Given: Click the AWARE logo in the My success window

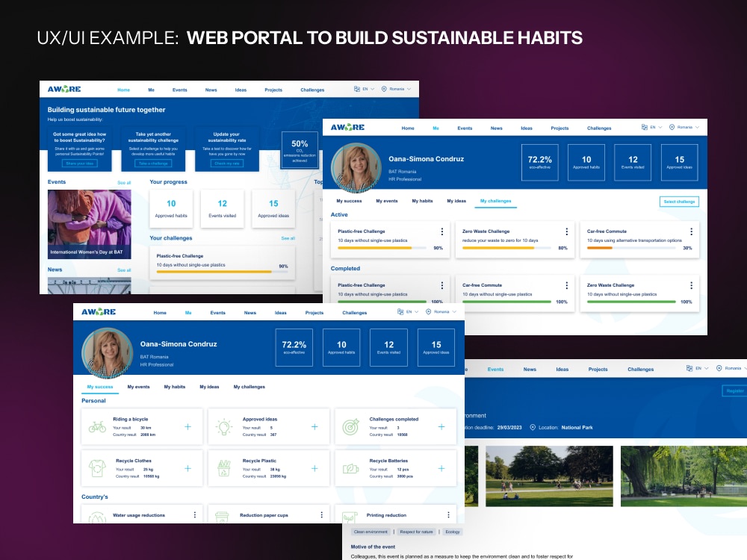Looking at the screenshot, I should (x=99, y=312).
